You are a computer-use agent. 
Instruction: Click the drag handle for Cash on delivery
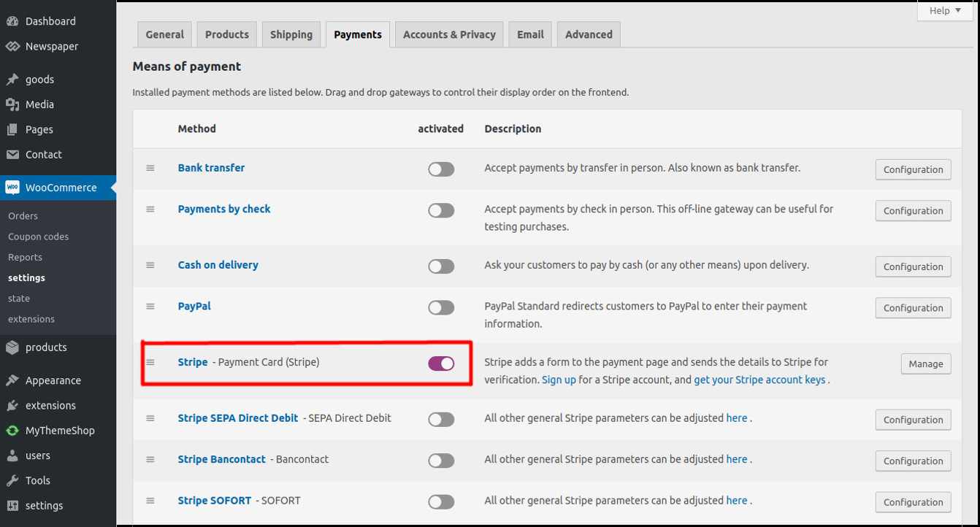(150, 265)
